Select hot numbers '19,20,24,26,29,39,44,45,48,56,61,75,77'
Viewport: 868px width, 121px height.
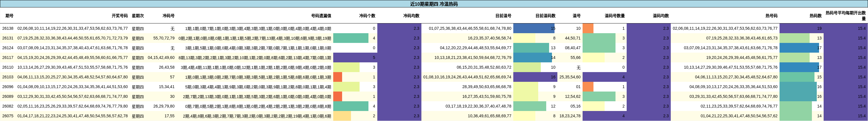(742, 57)
